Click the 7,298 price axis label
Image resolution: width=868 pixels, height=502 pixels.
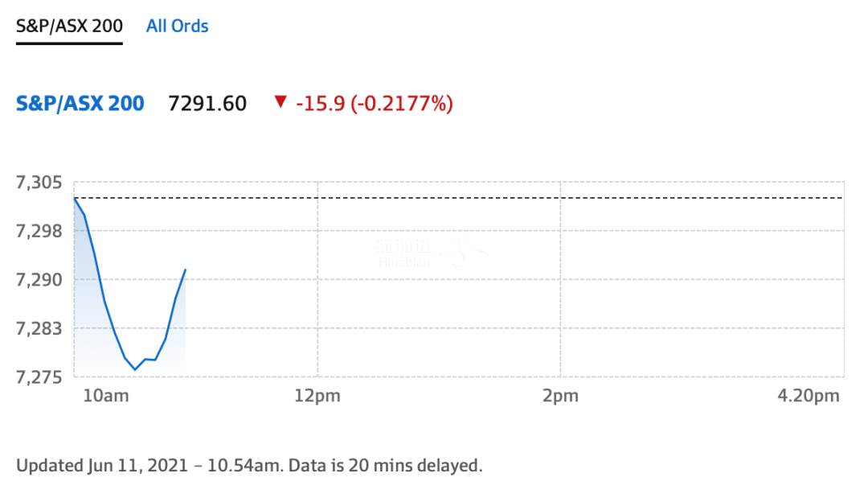point(39,231)
